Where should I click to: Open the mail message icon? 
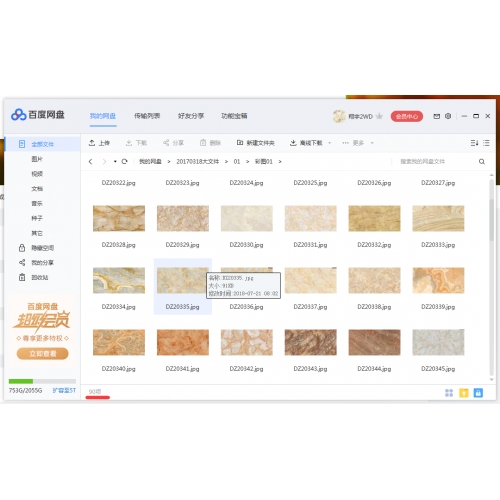click(x=437, y=116)
